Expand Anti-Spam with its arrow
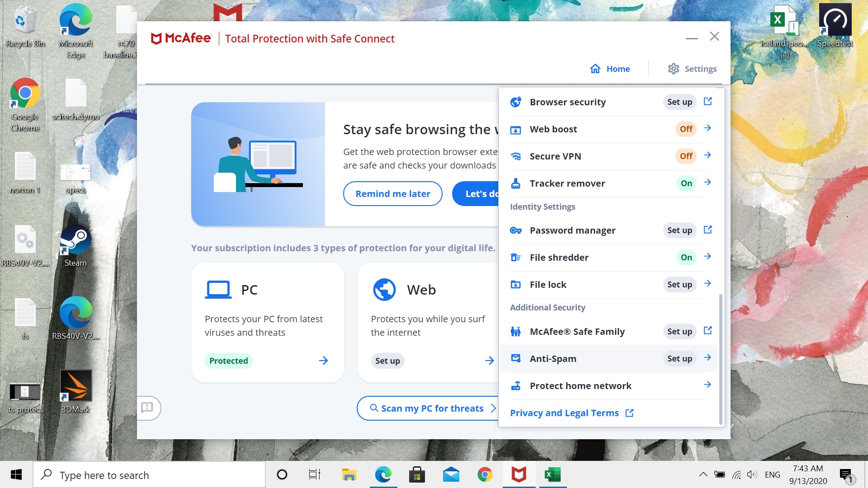Screen dimensions: 868x488 point(708,358)
